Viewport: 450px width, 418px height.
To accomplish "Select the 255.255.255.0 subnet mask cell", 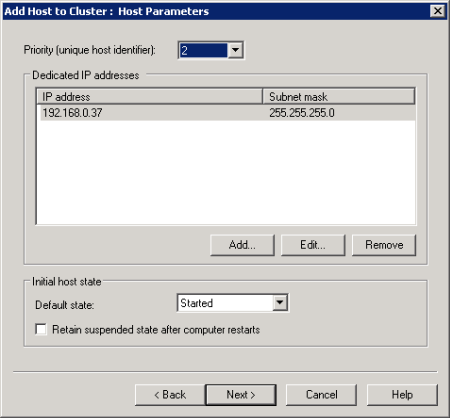I will click(x=302, y=113).
